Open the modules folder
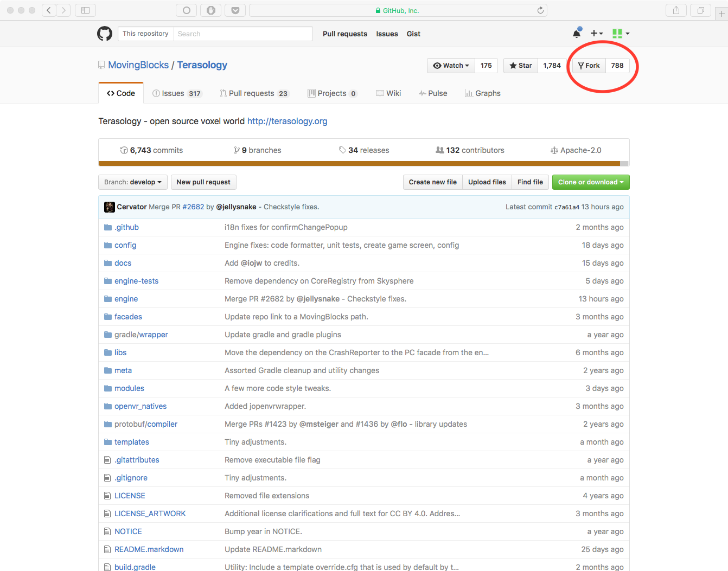Viewport: 728px width, 571px height. (129, 388)
